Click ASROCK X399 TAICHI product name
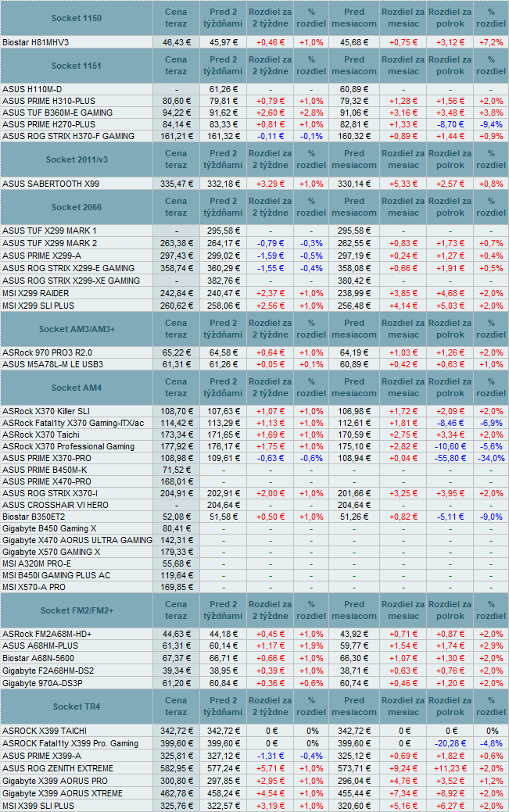 click(x=45, y=731)
